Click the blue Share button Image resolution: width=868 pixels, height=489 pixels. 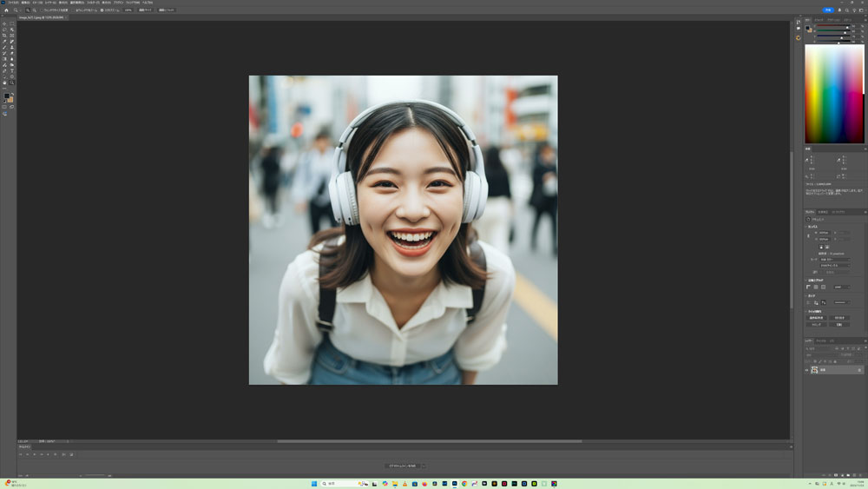(827, 10)
